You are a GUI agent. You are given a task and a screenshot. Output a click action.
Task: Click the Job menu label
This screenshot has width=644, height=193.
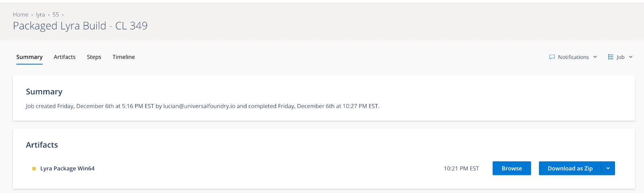point(620,57)
